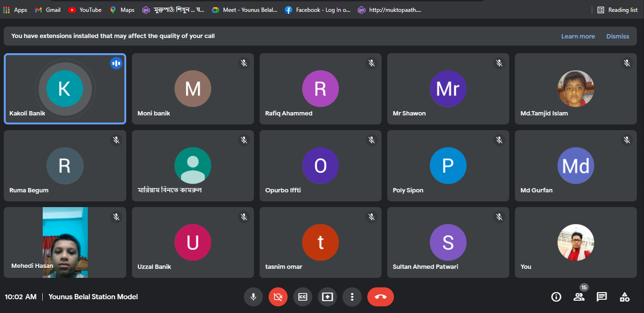
Task: Toggle closed captions CC button
Action: pyautogui.click(x=303, y=297)
